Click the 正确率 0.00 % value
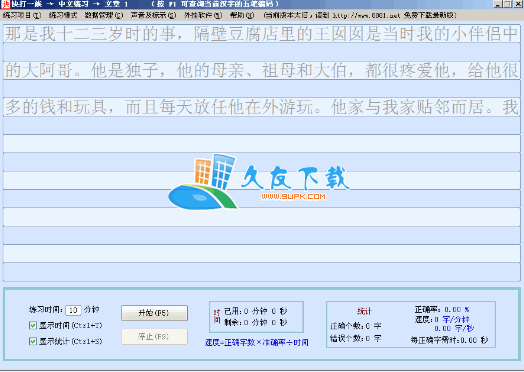 (x=456, y=309)
